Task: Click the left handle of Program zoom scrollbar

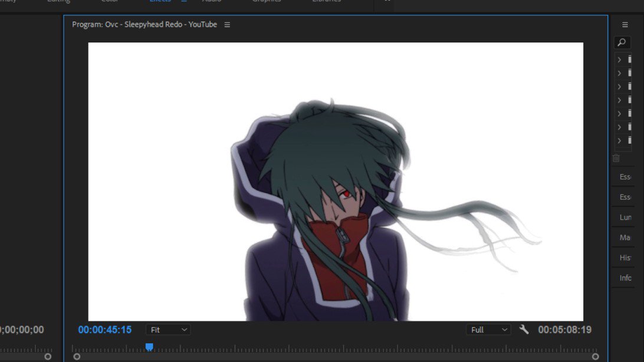Action: pyautogui.click(x=77, y=357)
